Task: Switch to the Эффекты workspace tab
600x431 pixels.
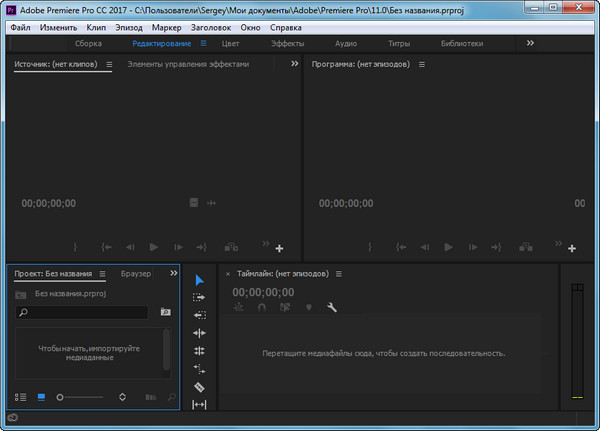Action: pos(288,44)
